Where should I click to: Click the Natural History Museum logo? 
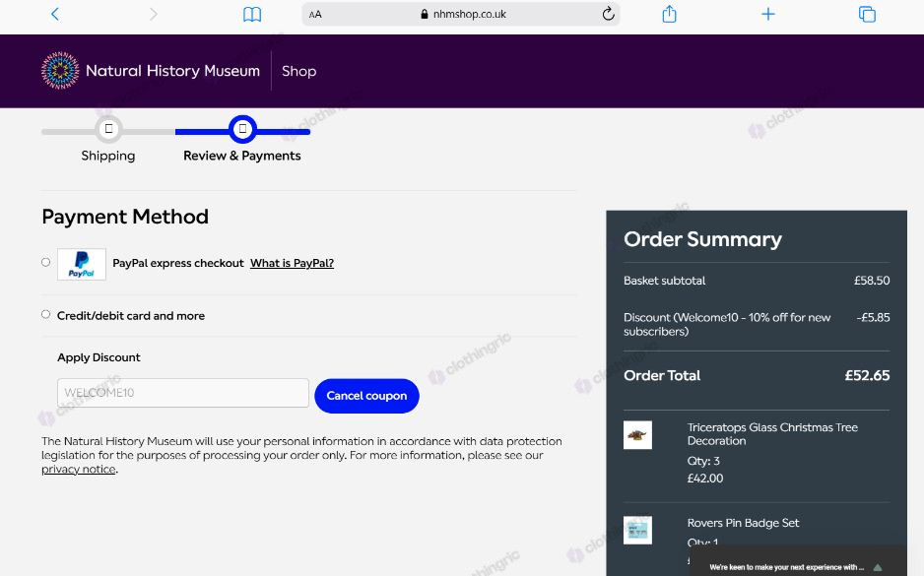point(151,71)
